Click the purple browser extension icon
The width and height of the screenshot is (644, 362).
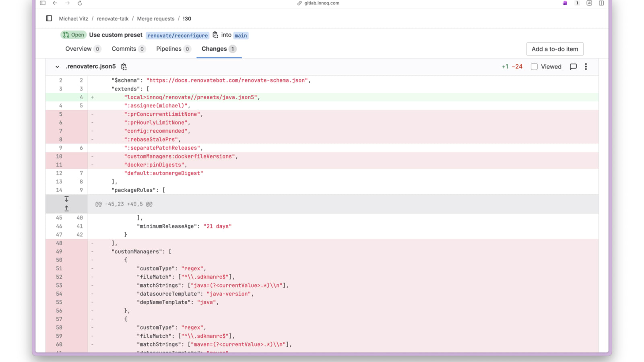click(x=565, y=3)
